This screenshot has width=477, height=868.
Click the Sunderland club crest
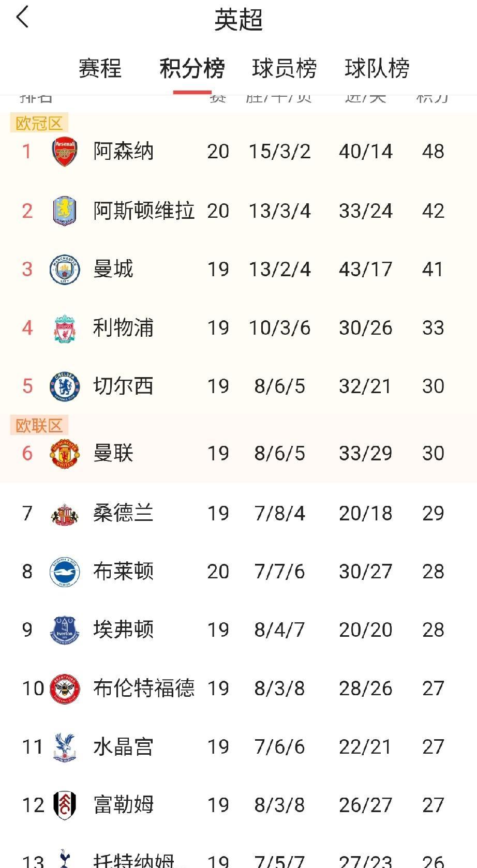65,514
